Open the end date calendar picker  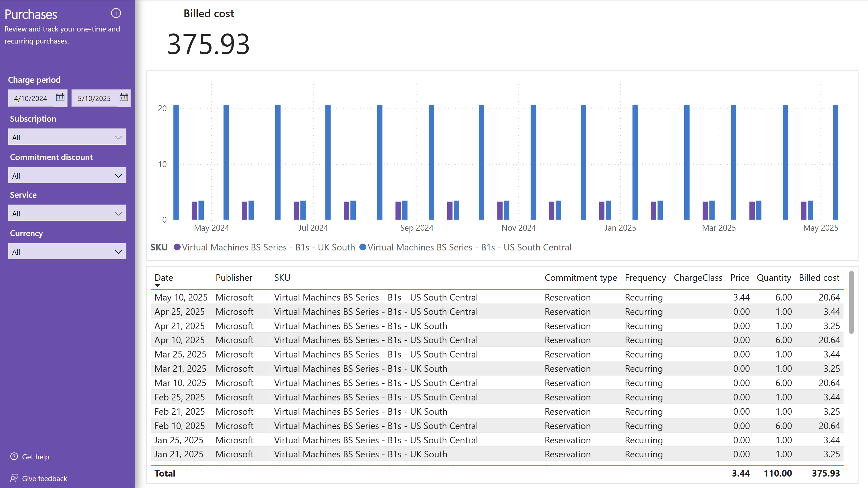124,97
